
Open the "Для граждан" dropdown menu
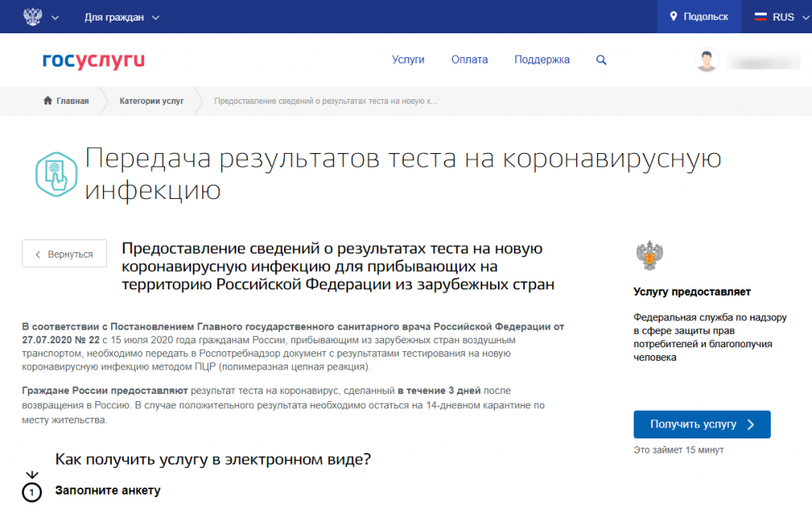pyautogui.click(x=121, y=17)
